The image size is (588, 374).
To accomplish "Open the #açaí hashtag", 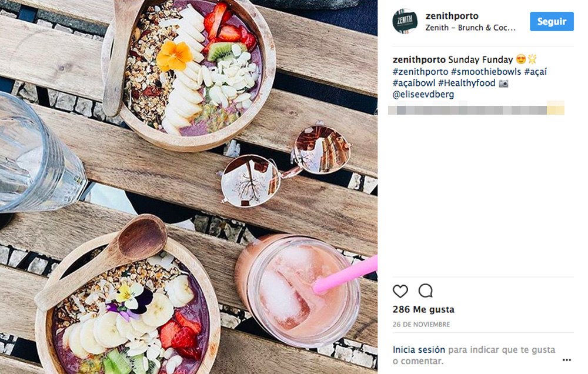I will tap(536, 71).
